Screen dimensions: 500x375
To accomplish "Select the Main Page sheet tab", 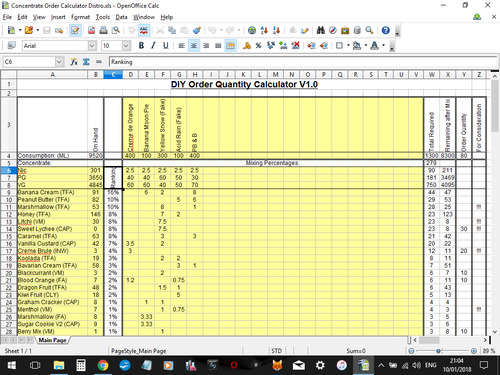I will [52, 340].
